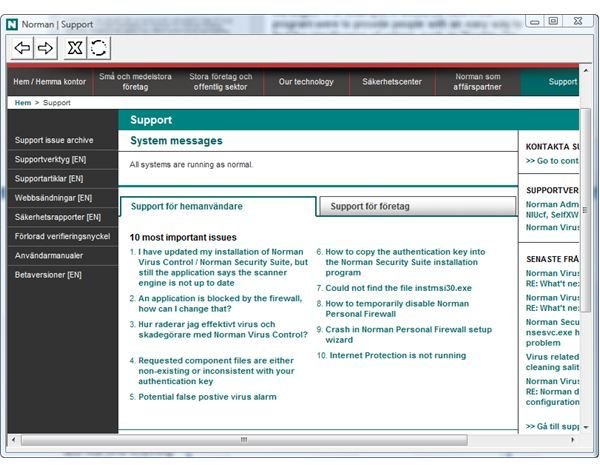Click the System messages heading
This screenshot has width=600, height=465.
click(176, 140)
